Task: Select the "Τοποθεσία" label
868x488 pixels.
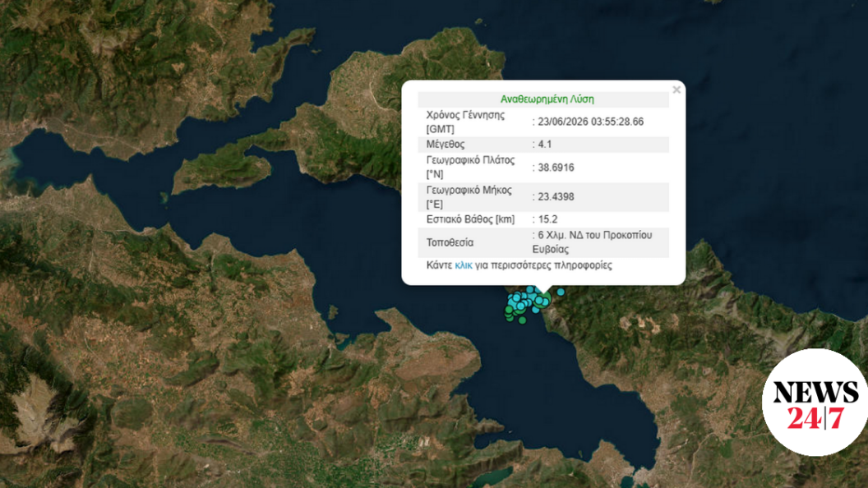Action: point(450,243)
